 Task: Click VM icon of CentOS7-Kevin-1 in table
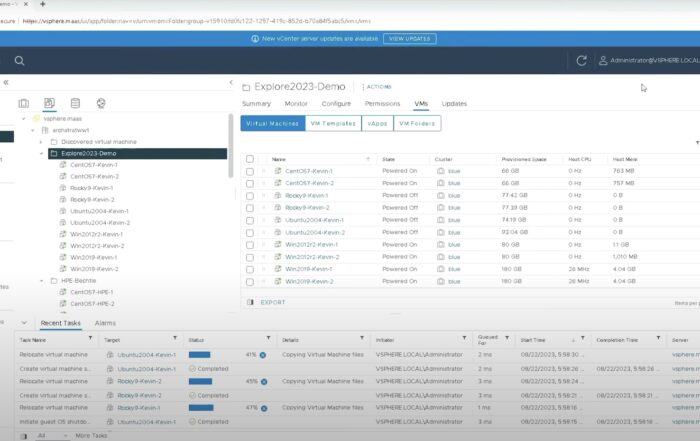278,171
